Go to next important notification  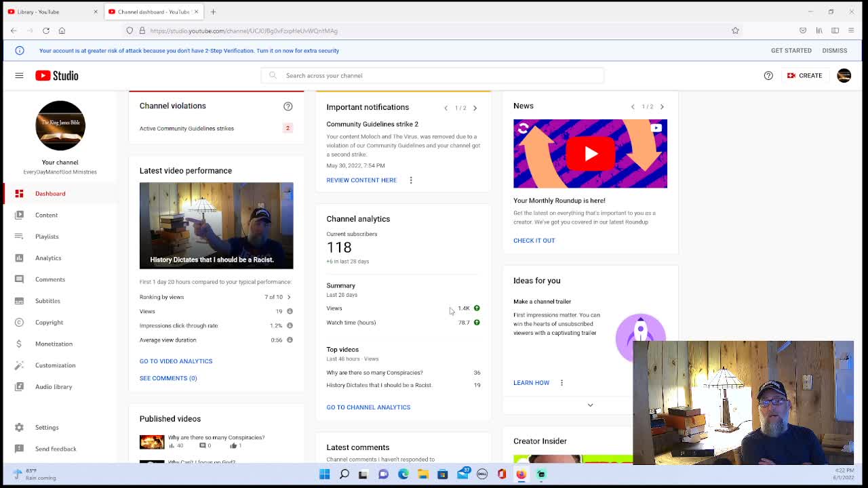(475, 108)
